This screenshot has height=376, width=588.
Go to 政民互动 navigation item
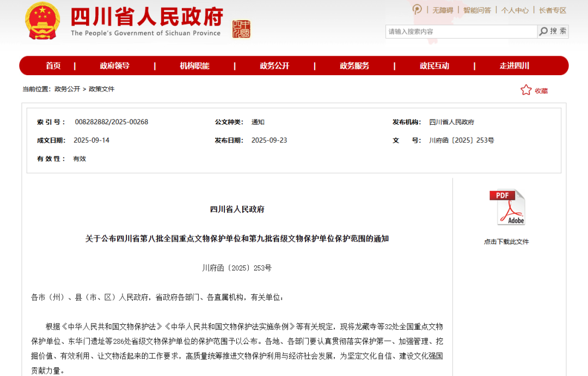(434, 66)
